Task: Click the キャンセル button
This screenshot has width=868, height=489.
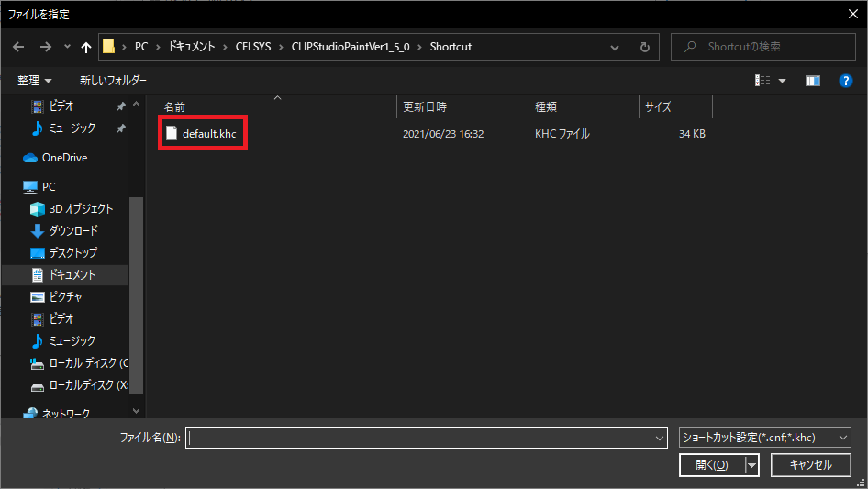Action: [810, 465]
